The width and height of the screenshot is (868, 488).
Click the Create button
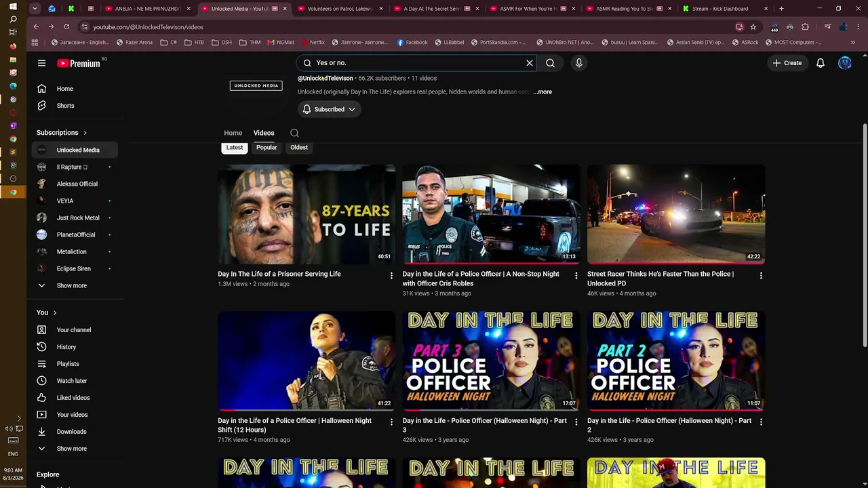pyautogui.click(x=787, y=63)
